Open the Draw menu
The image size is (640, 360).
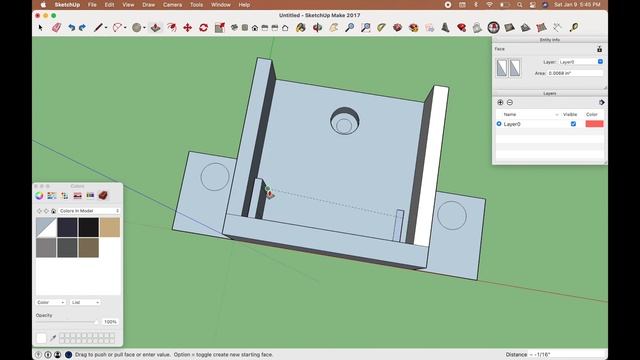(149, 5)
